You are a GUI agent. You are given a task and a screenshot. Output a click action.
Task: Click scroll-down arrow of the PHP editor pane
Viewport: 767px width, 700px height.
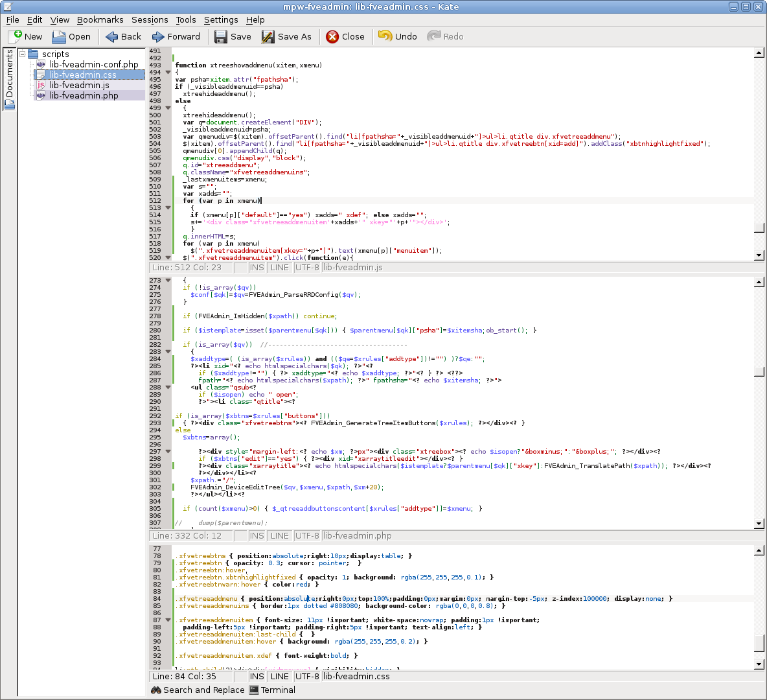(759, 523)
